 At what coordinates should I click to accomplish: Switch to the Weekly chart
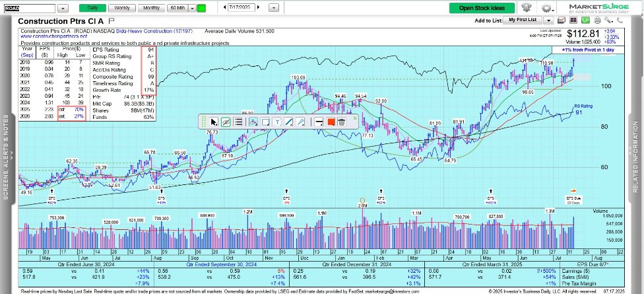point(122,8)
